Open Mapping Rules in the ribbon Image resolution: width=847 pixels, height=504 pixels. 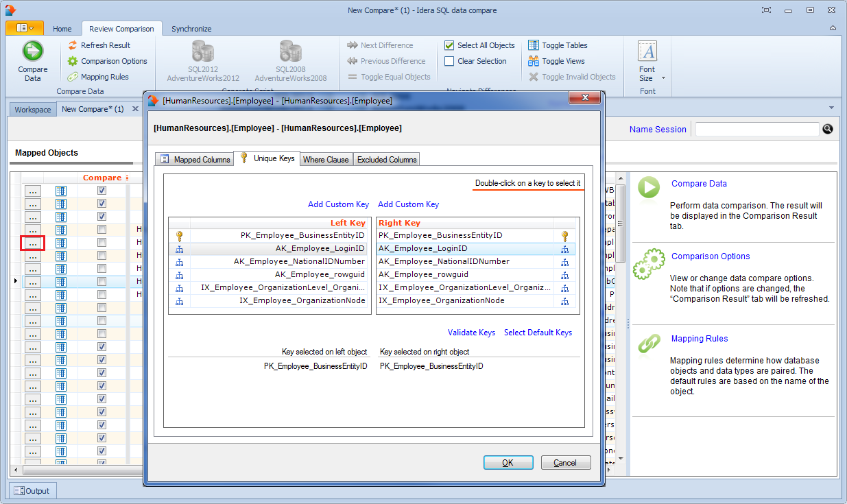point(98,77)
